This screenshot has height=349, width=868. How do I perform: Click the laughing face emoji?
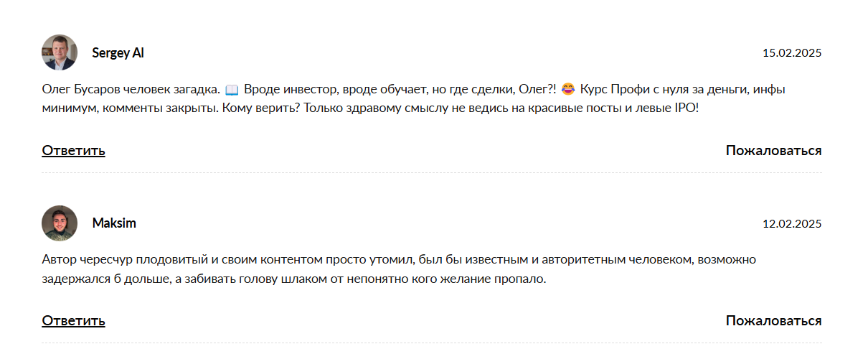click(x=568, y=90)
